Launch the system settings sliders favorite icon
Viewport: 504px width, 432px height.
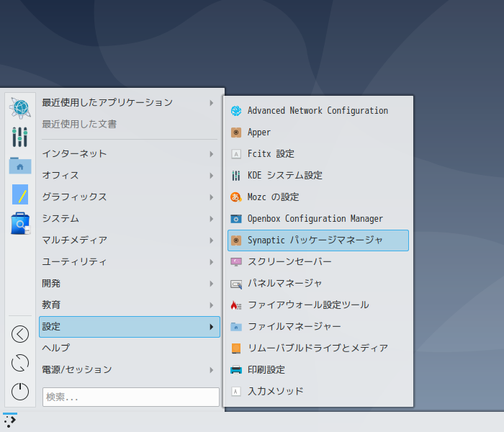(20, 137)
